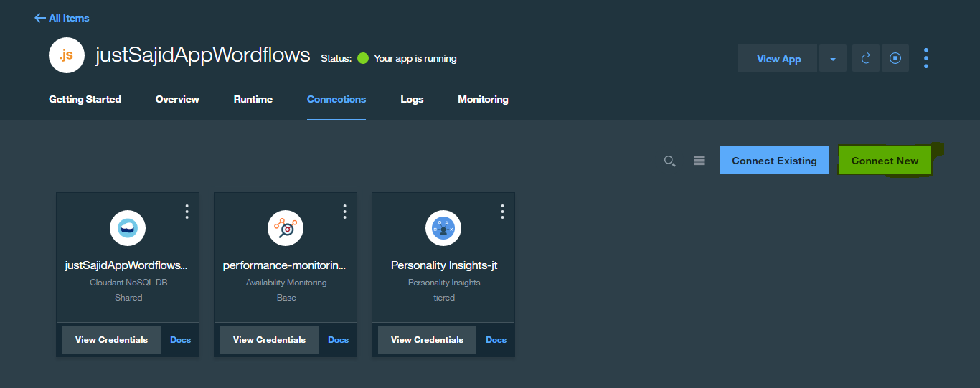Open the app's more actions kebab menu

(x=926, y=58)
